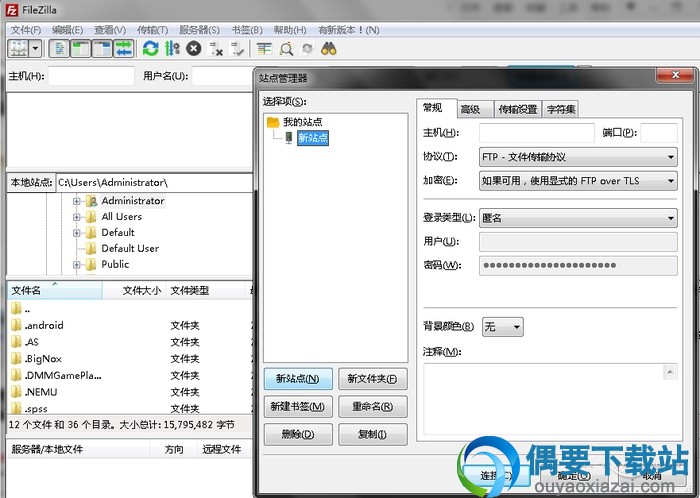
Task: Open the 书签(B) menu
Action: 247,30
